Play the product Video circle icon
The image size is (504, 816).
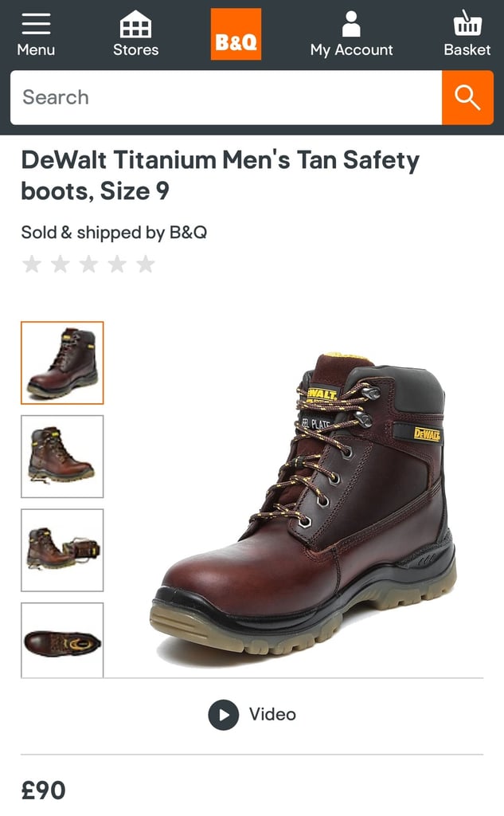pos(224,715)
